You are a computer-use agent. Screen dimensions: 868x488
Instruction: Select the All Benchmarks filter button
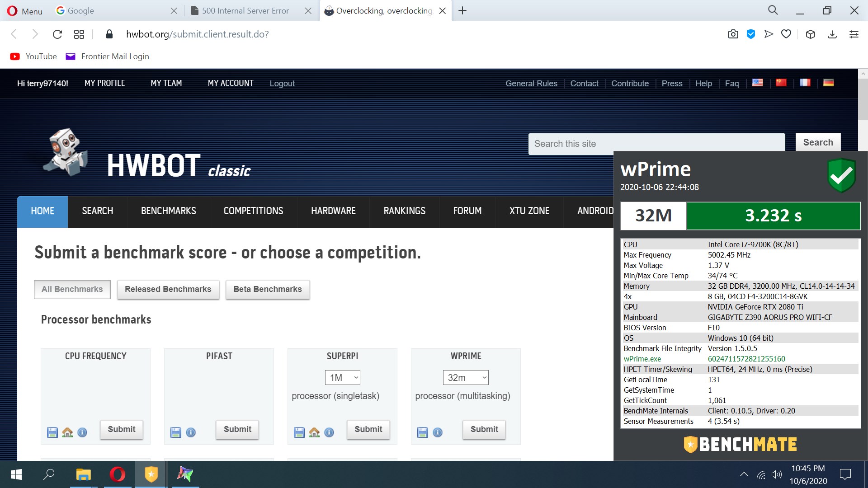click(x=72, y=289)
